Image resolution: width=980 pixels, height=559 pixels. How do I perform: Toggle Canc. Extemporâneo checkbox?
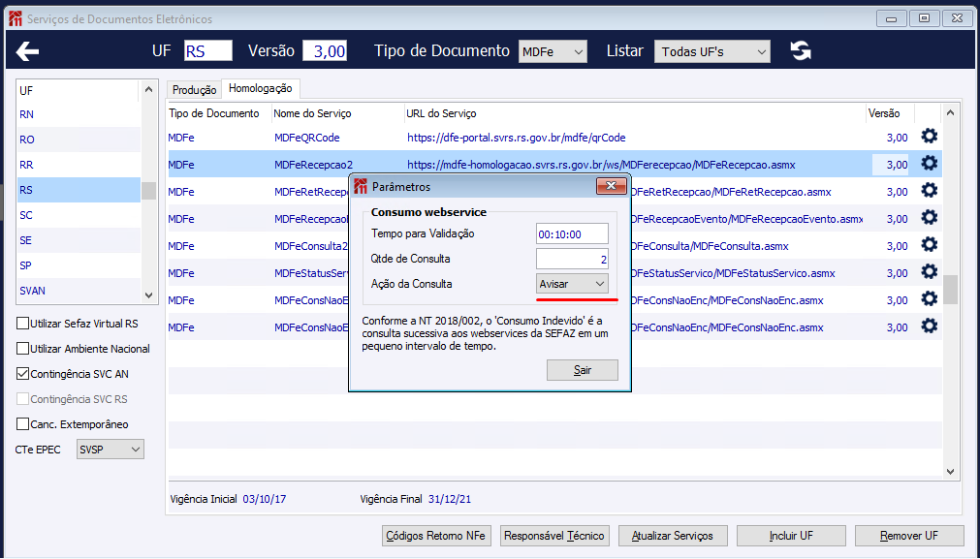[x=22, y=424]
